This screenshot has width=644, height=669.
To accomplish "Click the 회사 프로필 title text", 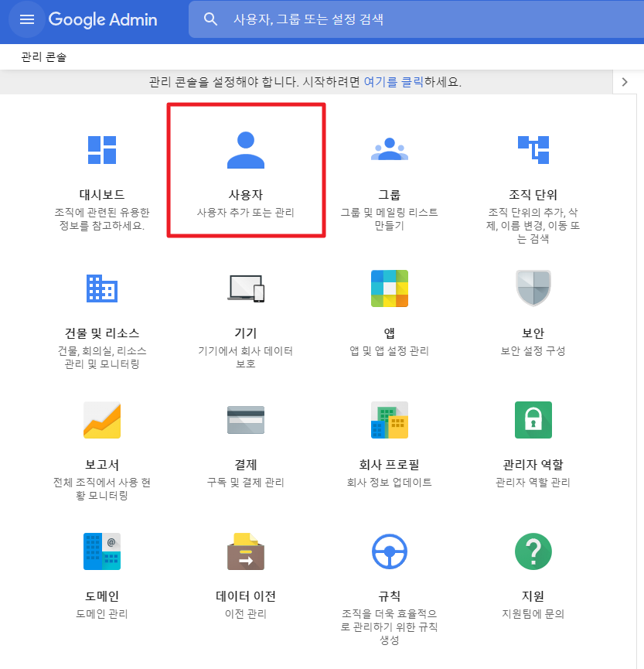I will pyautogui.click(x=390, y=464).
